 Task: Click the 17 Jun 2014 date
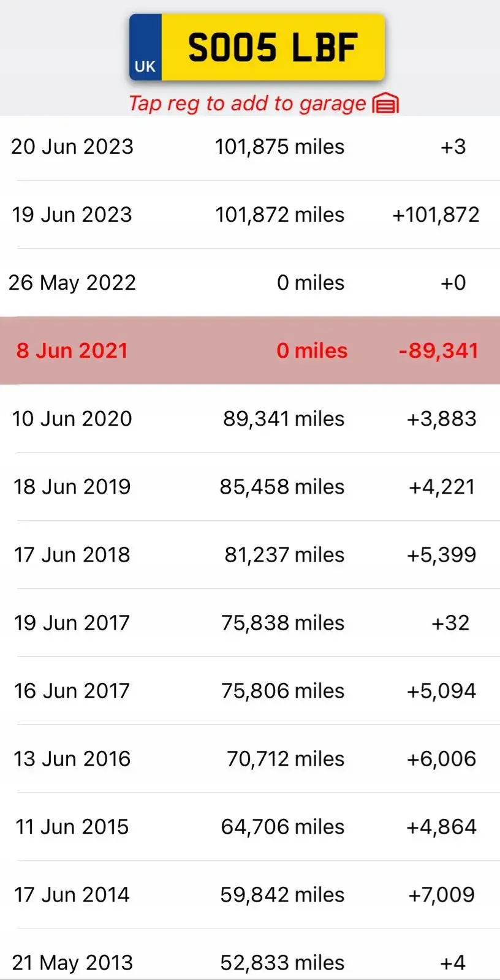click(x=72, y=895)
